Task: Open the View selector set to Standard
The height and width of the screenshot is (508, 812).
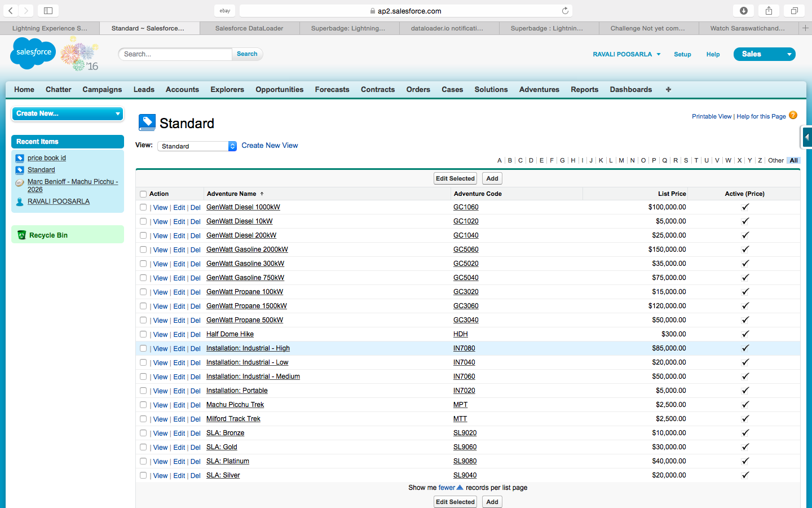Action: [197, 146]
